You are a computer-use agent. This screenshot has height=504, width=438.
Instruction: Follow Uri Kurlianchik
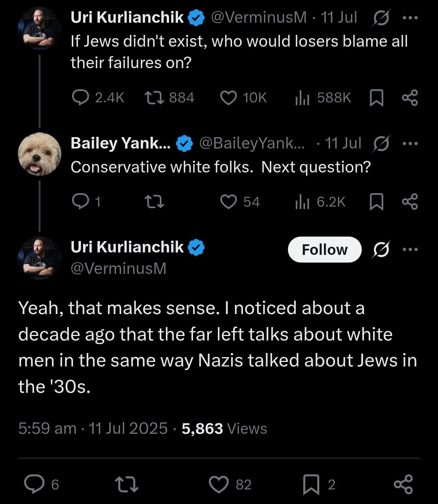pyautogui.click(x=324, y=250)
